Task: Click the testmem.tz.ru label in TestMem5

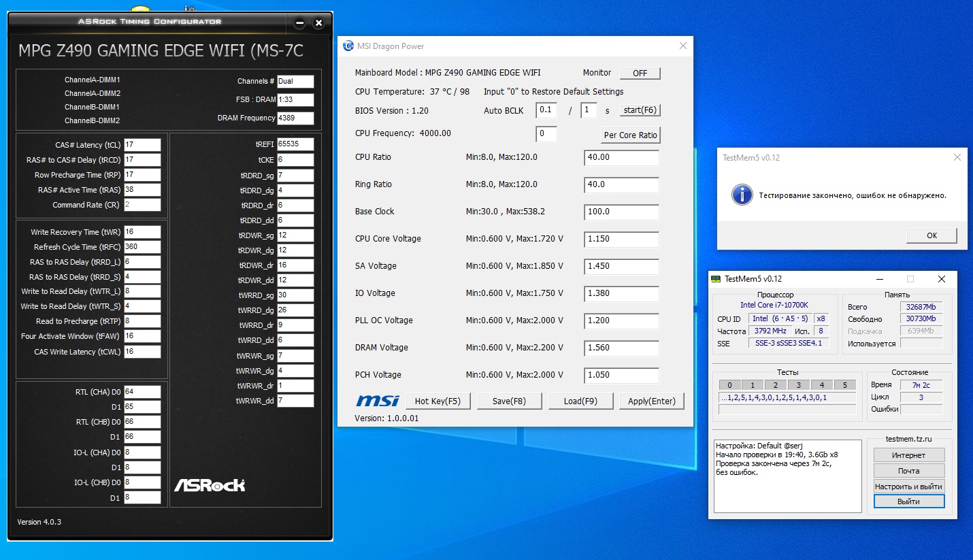Action: coord(909,440)
